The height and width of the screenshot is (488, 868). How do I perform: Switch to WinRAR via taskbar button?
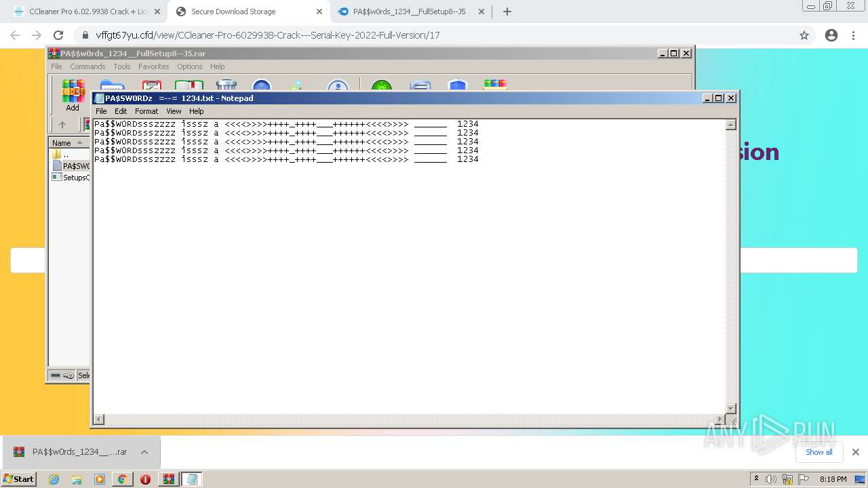tap(169, 479)
